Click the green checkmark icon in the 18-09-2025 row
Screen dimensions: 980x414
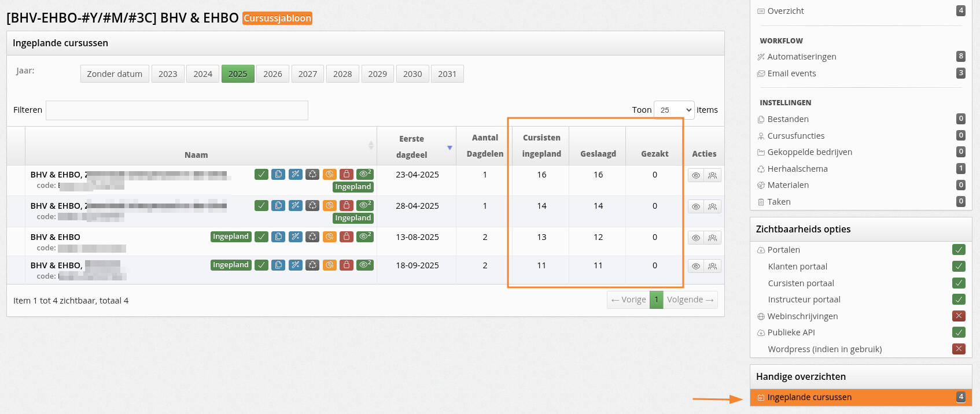tap(261, 265)
